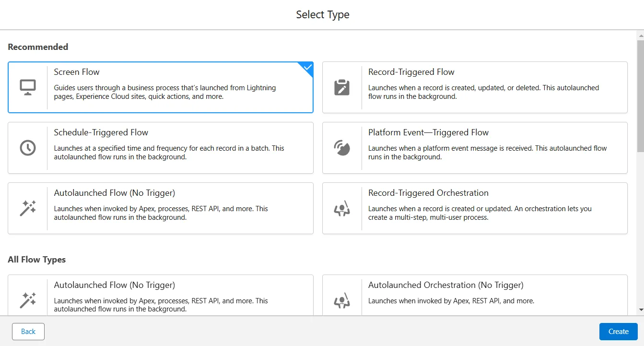
Task: Click the Platform Event-Triggered Flow satellite icon
Action: pos(342,148)
